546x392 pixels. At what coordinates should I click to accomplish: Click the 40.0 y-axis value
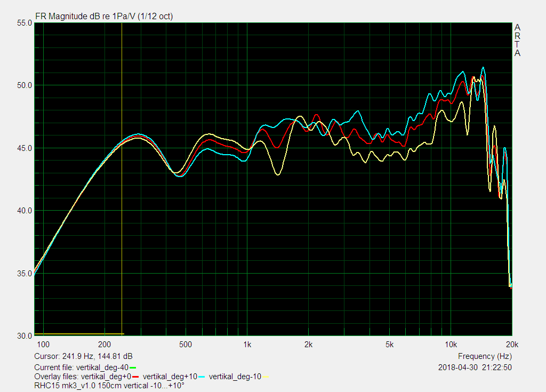tap(25, 211)
